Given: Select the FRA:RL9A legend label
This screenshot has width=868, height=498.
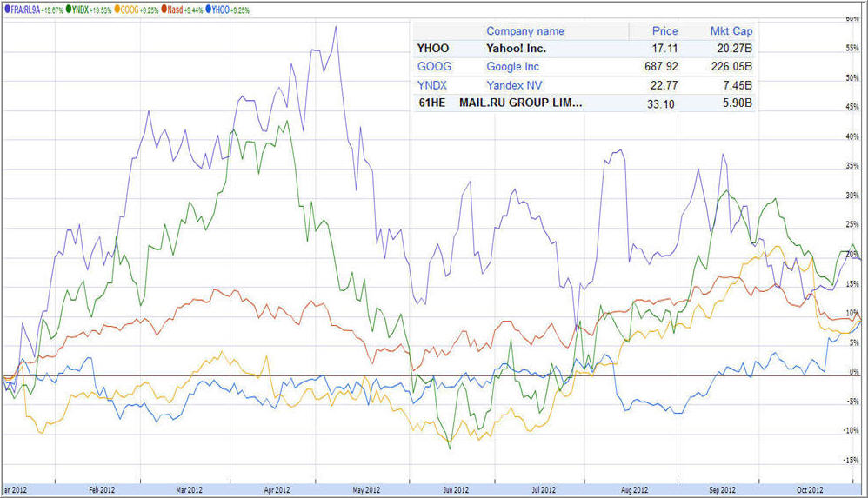Looking at the screenshot, I should [x=25, y=10].
